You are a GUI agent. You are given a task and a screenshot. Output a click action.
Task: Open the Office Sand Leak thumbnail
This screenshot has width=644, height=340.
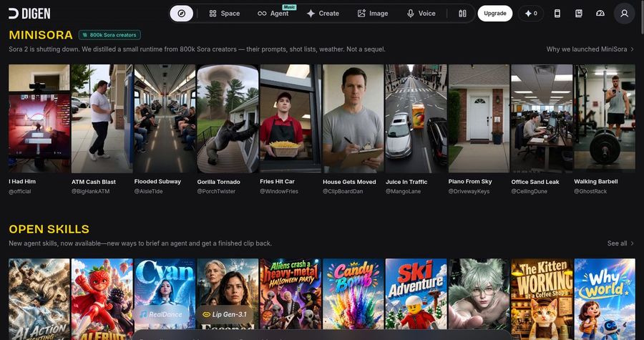pyautogui.click(x=542, y=119)
